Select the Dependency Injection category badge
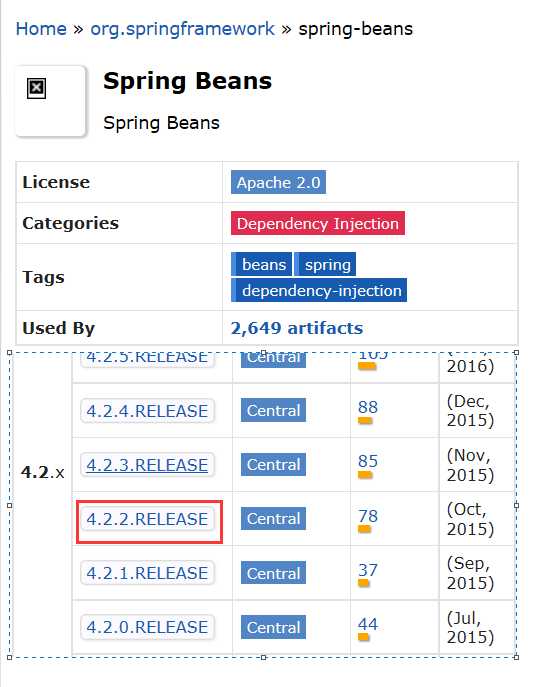The width and height of the screenshot is (550, 687). click(318, 223)
